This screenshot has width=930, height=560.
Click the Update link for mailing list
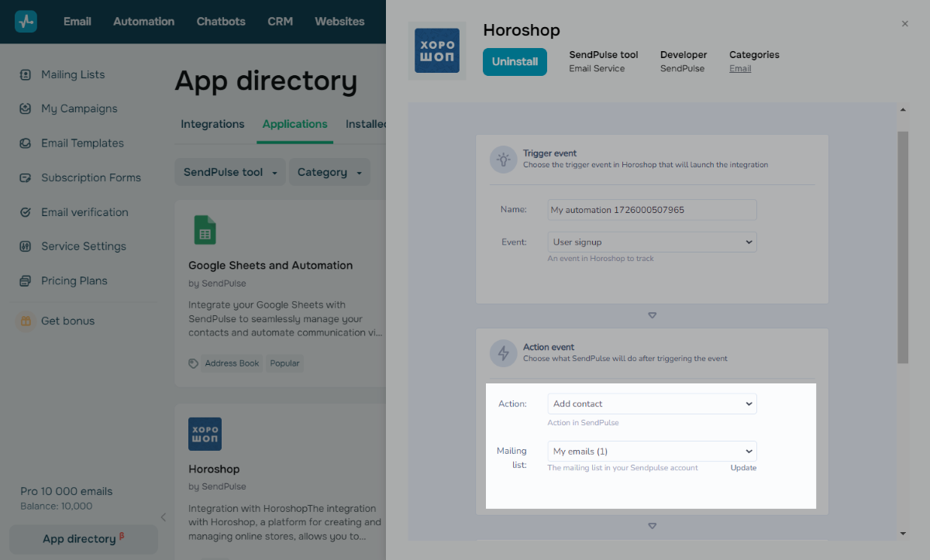coord(743,468)
